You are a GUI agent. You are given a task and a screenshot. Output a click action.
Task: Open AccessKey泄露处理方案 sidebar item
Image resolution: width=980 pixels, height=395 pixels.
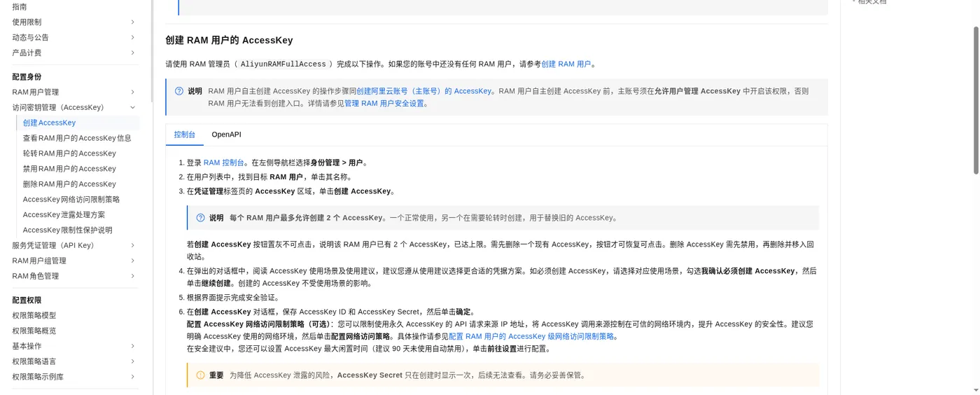coord(64,215)
